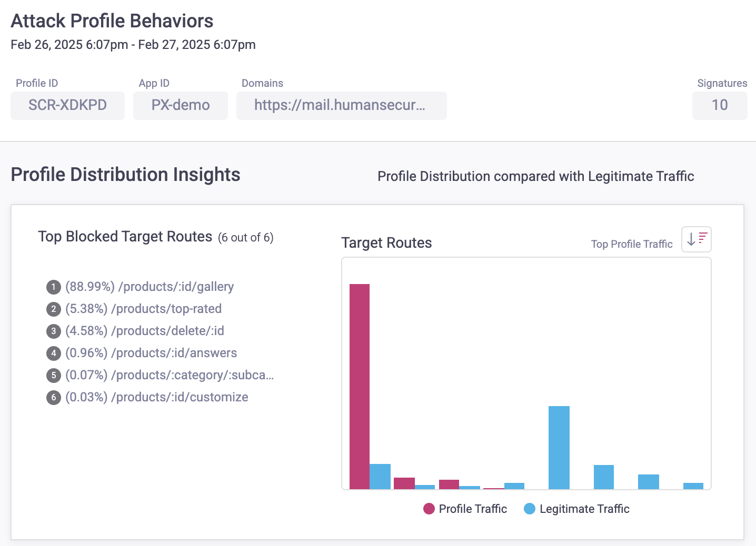The width and height of the screenshot is (756, 546).
Task: Click the Signatures count 10 badge
Action: (719, 105)
